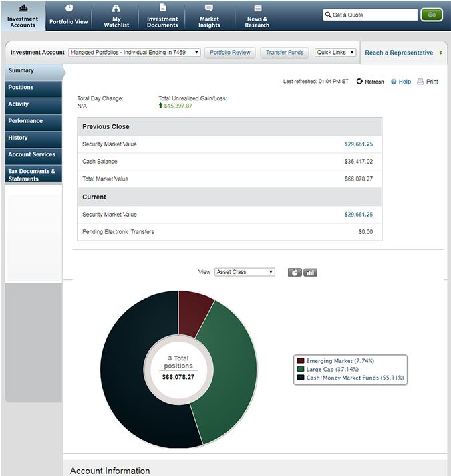The image size is (451, 476).
Task: Click the Portfolio Review button
Action: [x=229, y=53]
